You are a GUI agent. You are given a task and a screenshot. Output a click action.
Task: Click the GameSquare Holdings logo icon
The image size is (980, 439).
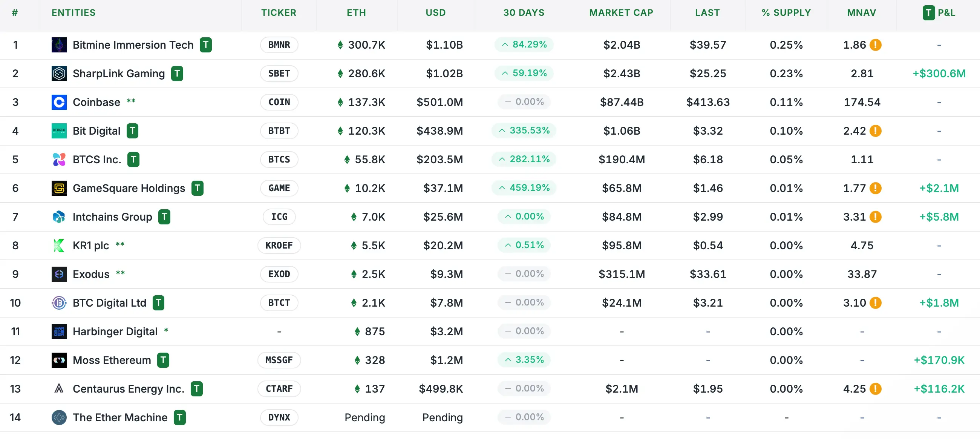[59, 188]
